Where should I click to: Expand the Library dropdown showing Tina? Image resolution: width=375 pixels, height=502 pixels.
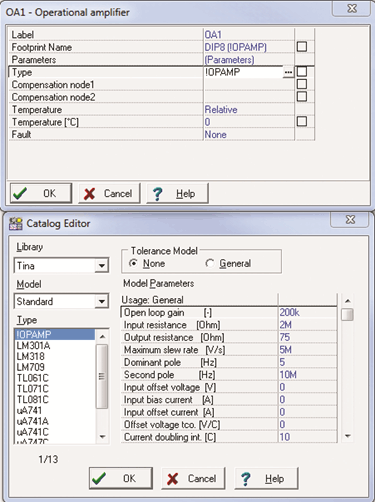61,266
